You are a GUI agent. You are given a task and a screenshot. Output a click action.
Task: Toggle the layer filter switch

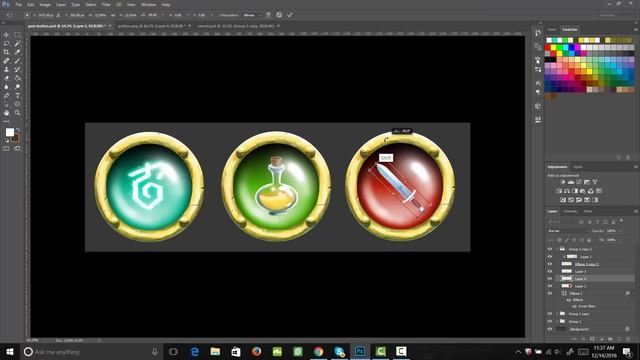tap(622, 221)
